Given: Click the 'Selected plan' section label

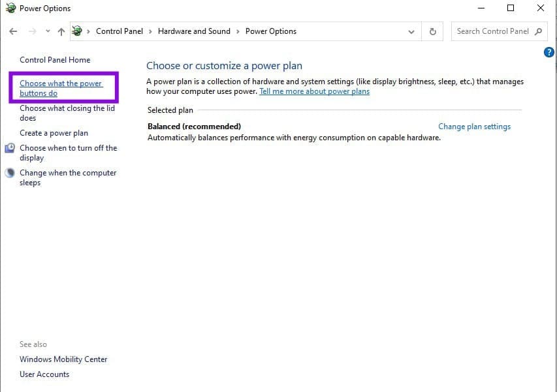Looking at the screenshot, I should [170, 110].
